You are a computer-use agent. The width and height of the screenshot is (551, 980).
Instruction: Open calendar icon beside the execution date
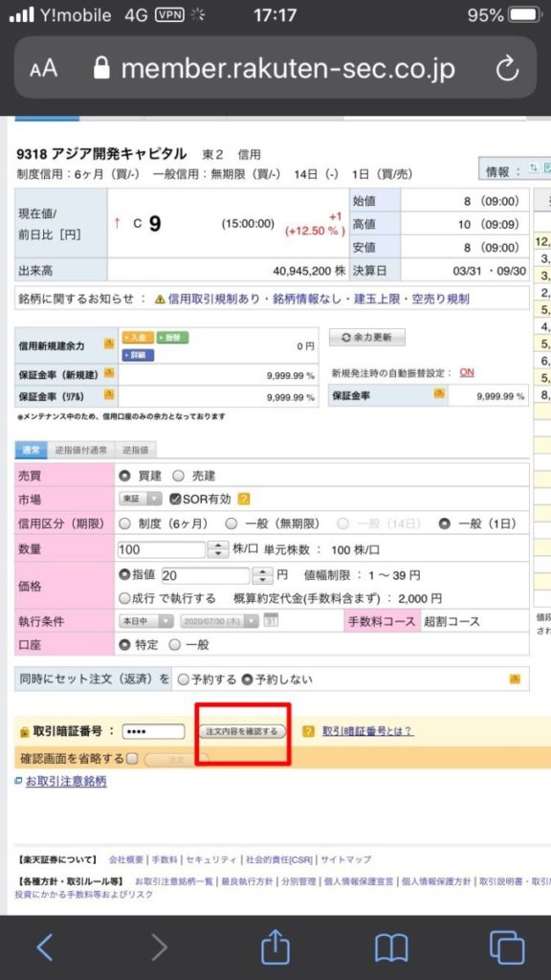coord(271,620)
